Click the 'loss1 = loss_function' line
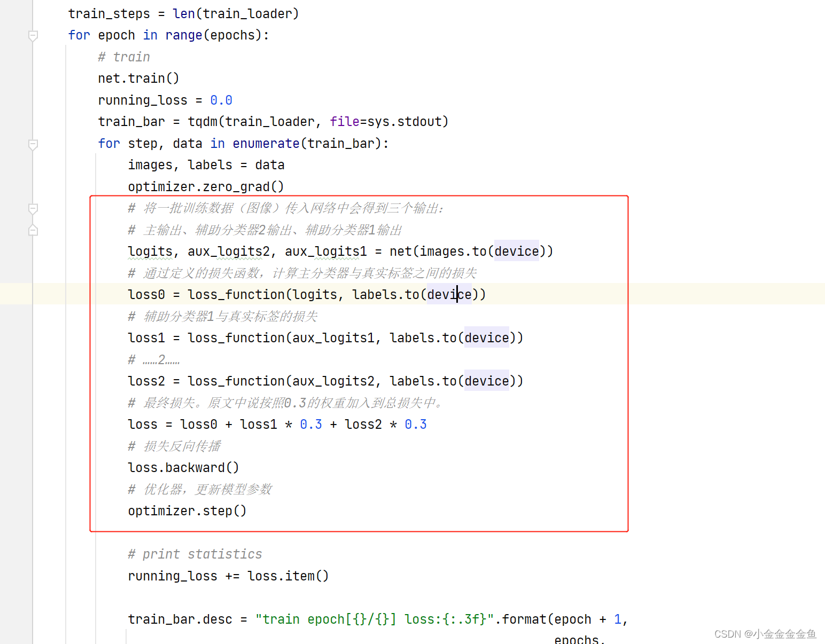 [325, 338]
